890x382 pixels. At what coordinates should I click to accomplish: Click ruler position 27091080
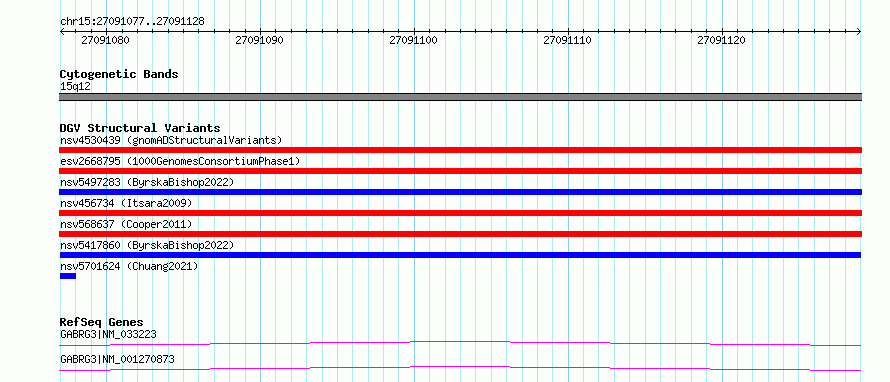pyautogui.click(x=106, y=40)
